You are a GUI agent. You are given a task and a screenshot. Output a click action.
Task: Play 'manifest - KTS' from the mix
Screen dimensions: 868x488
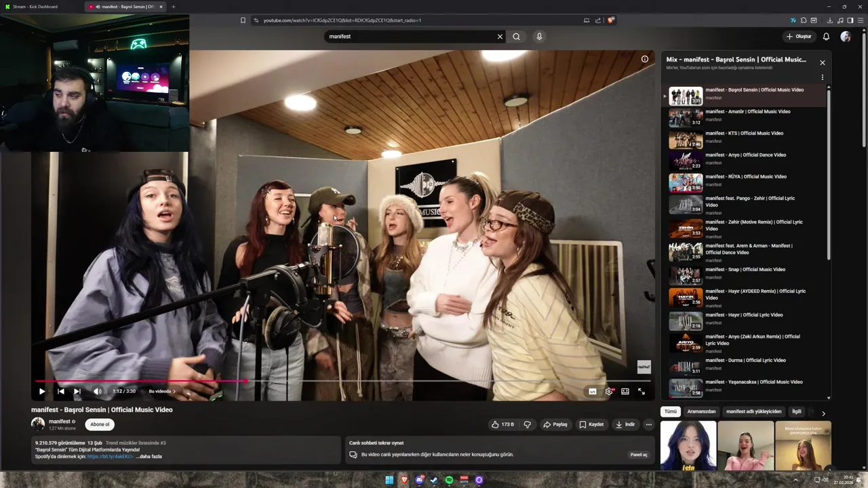click(745, 139)
